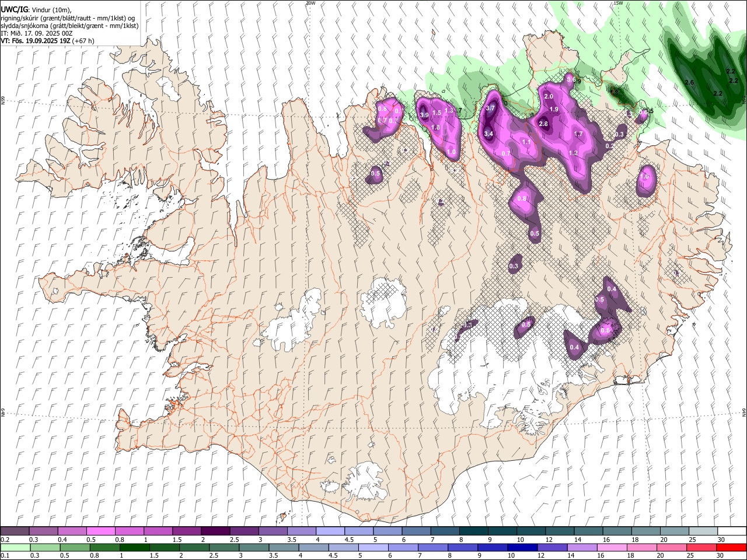This screenshot has height=560, width=747.
Task: Click the deep blue rain swatch at 10
Action: [x=522, y=548]
